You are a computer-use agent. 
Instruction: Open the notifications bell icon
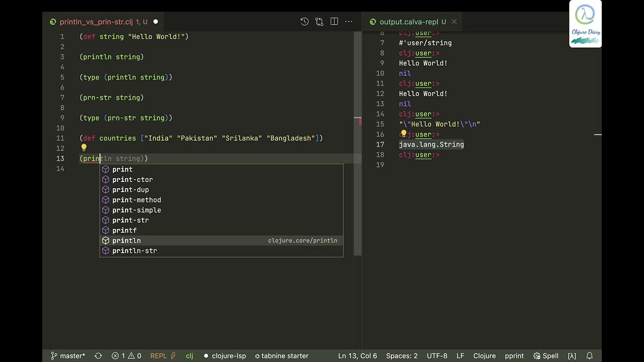tap(590, 355)
